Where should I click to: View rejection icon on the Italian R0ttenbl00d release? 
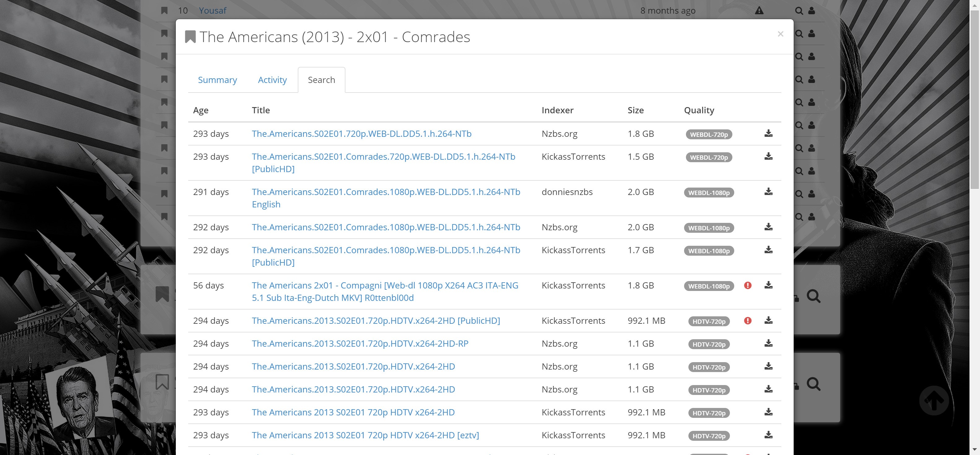(748, 285)
